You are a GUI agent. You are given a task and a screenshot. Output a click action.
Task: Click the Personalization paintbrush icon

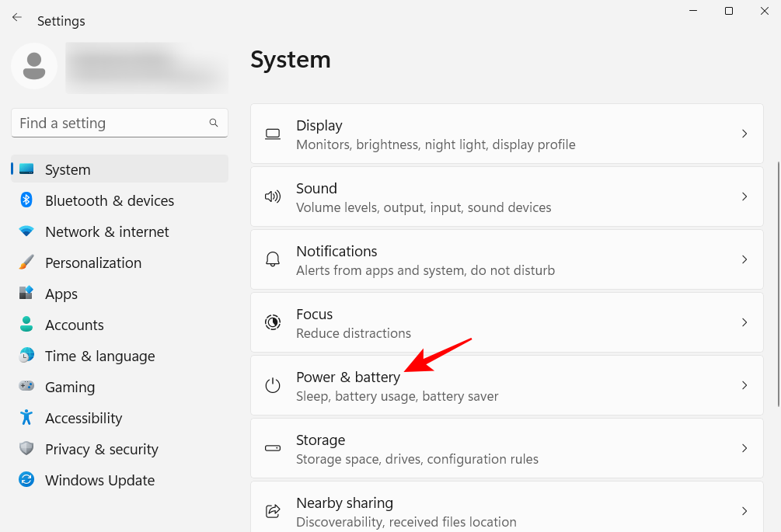tap(26, 263)
